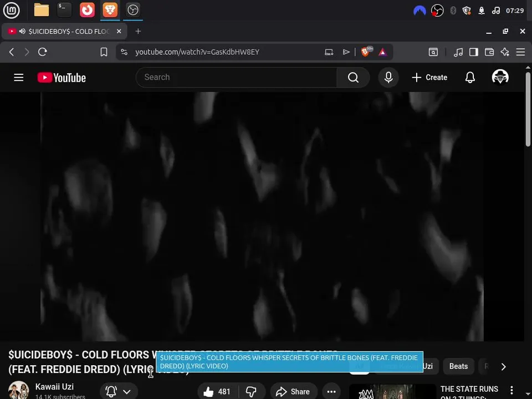Open the Files folder launcher in the panel

coord(42,10)
